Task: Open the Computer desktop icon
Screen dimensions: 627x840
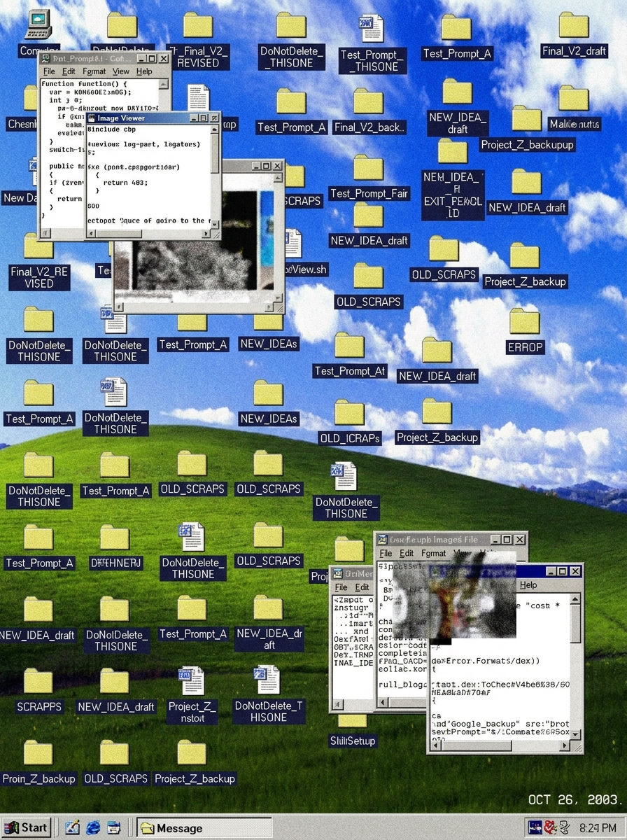Action: pos(38,25)
